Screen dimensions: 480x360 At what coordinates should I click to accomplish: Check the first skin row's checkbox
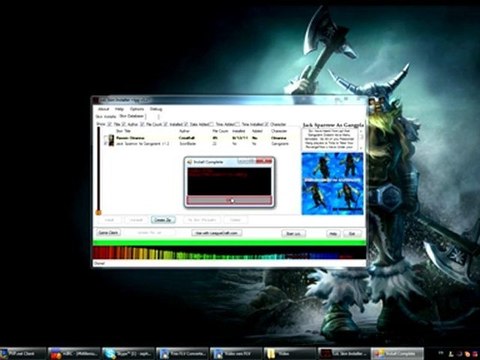click(x=106, y=138)
